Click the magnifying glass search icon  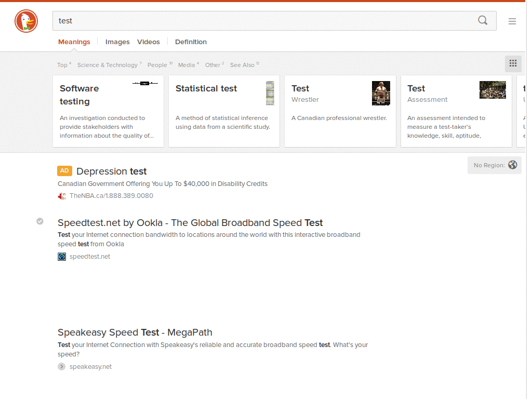pos(483,21)
